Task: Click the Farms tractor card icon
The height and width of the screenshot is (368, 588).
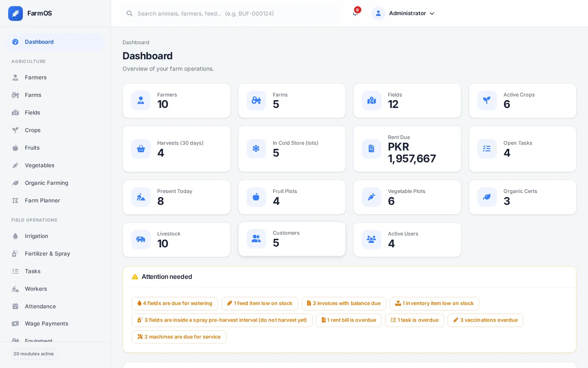Action: [256, 101]
